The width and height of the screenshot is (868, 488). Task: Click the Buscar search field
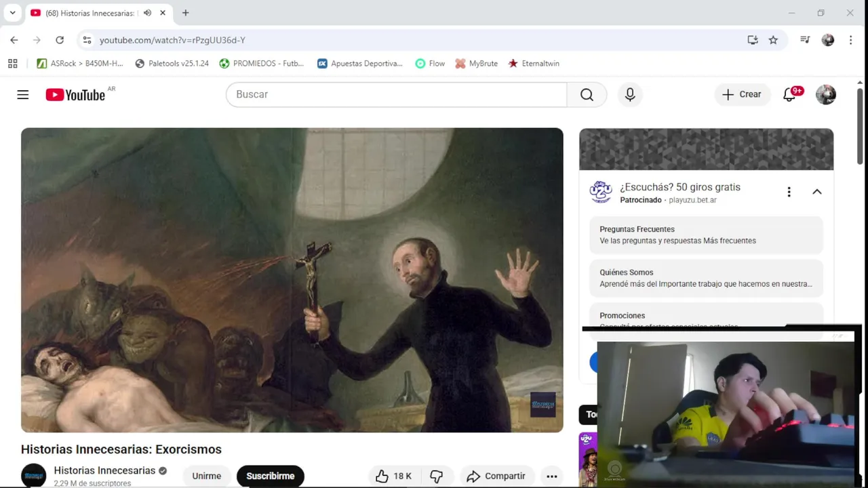396,95
